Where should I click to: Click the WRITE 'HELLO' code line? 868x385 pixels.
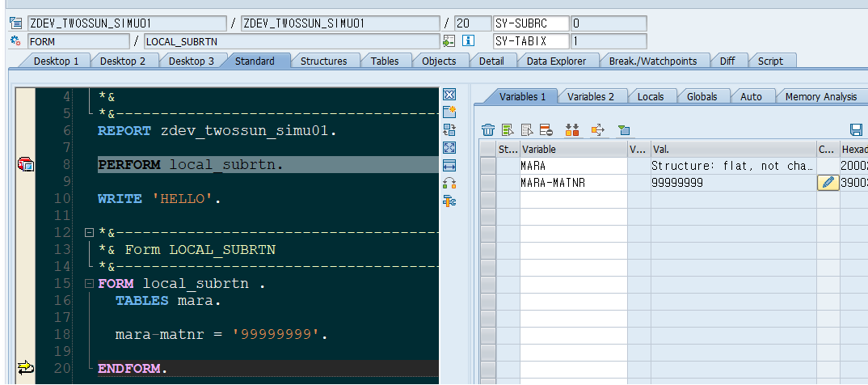coord(159,198)
